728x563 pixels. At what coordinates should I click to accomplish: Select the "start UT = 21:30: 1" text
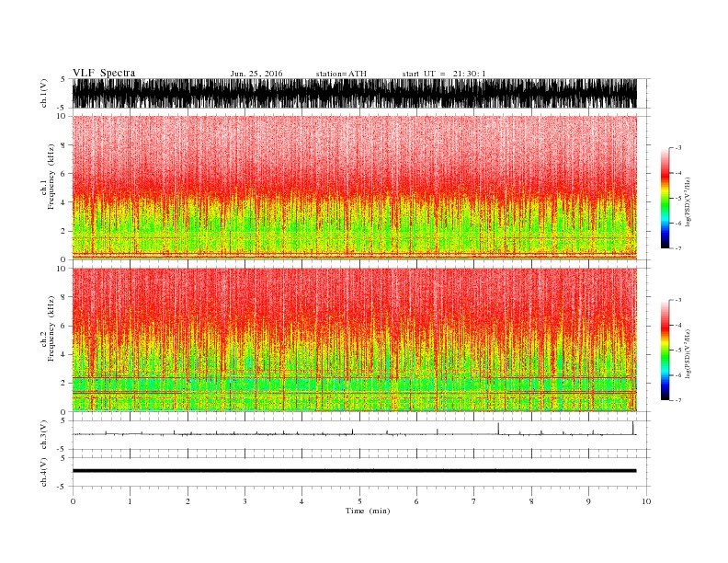click(x=444, y=74)
